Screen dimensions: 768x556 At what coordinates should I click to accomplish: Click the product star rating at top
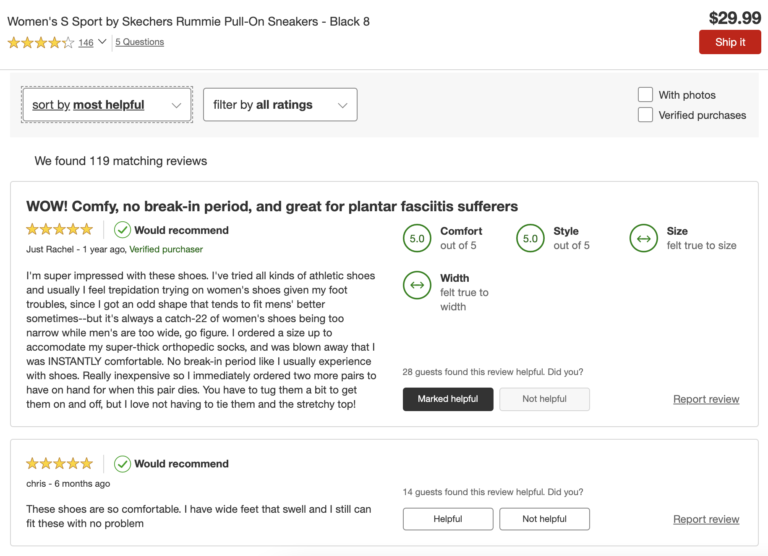(x=40, y=42)
